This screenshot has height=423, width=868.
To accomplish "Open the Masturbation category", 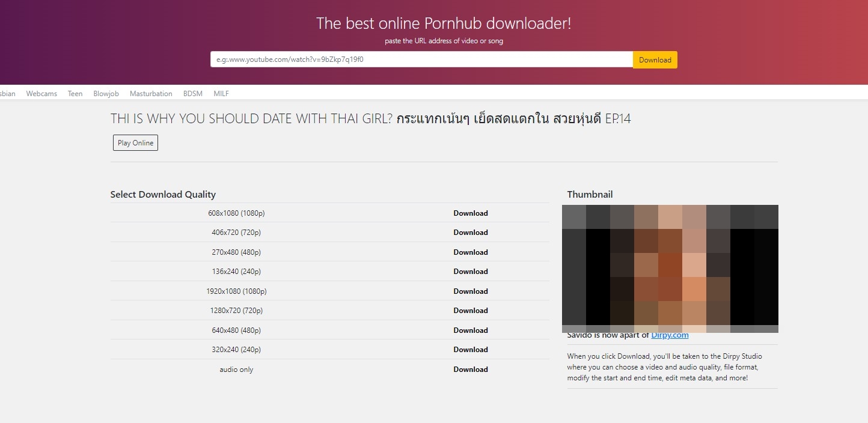I will 151,94.
